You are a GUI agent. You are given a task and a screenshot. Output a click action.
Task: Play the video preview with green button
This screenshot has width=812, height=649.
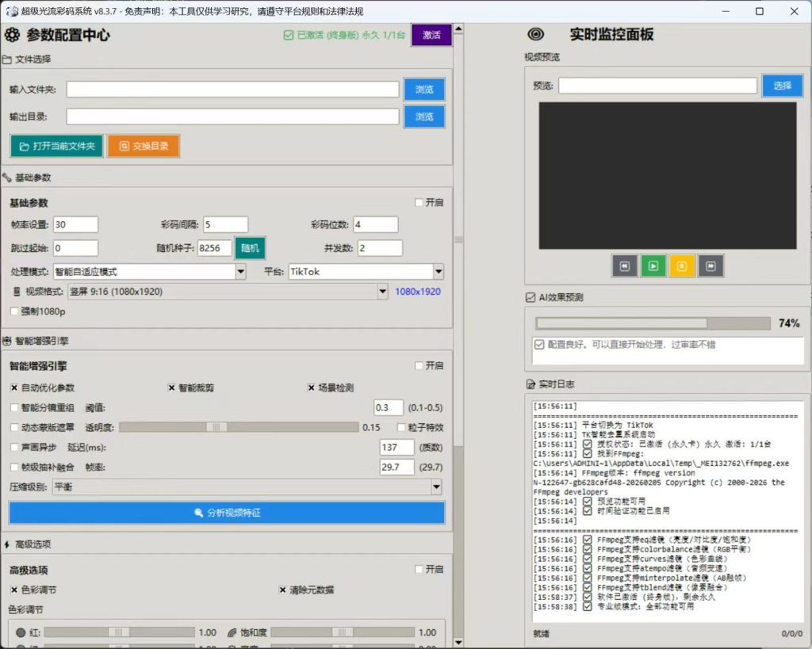(653, 266)
